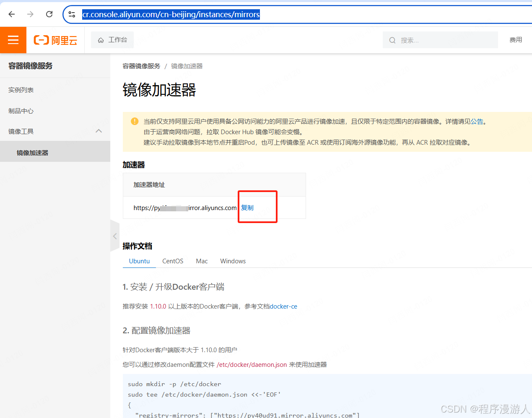Click the 'sudo tee /etc/docker/daemon.json' code line
532x418 pixels.
pyautogui.click(x=204, y=395)
